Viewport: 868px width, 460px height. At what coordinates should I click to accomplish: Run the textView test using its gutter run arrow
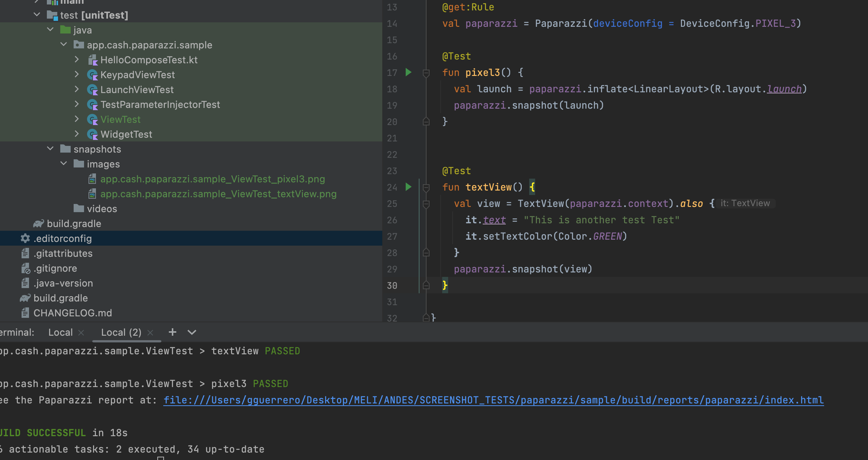[x=409, y=187]
